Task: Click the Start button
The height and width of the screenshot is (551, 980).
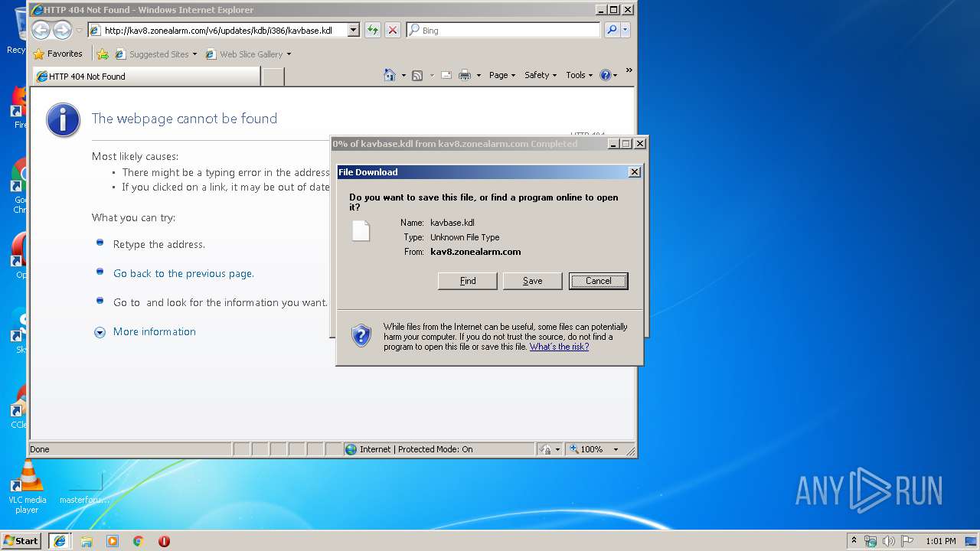Action: (x=22, y=541)
